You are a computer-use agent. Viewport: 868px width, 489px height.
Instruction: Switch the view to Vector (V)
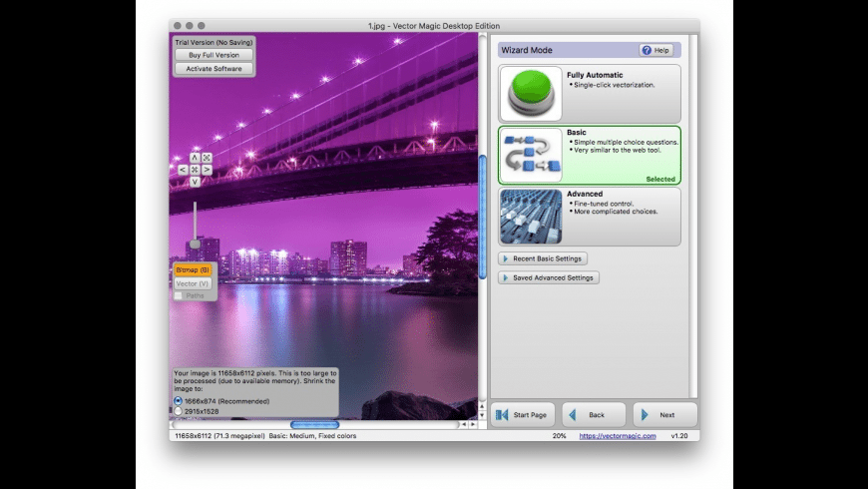pyautogui.click(x=193, y=283)
